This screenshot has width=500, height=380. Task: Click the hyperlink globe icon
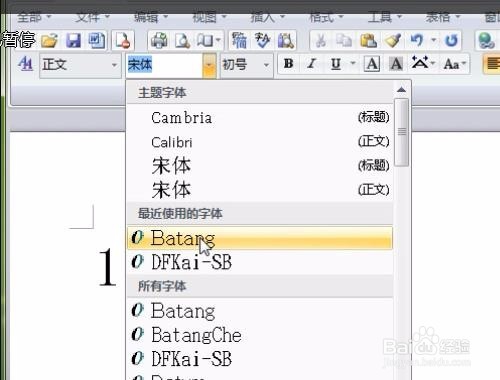[x=487, y=41]
